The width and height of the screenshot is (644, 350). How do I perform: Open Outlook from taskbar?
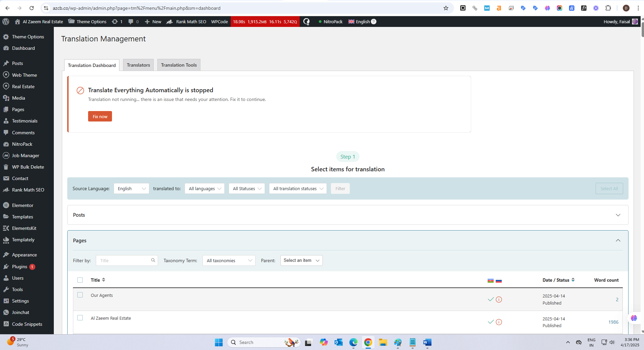point(338,342)
